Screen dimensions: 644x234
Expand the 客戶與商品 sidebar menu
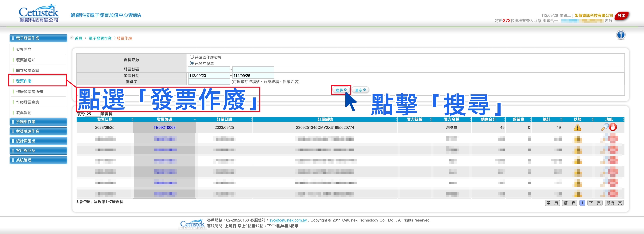point(38,151)
